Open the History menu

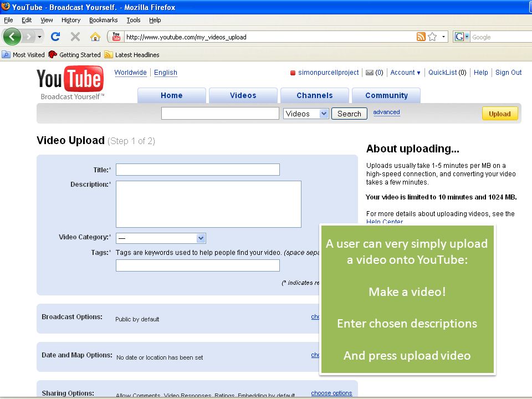point(71,20)
